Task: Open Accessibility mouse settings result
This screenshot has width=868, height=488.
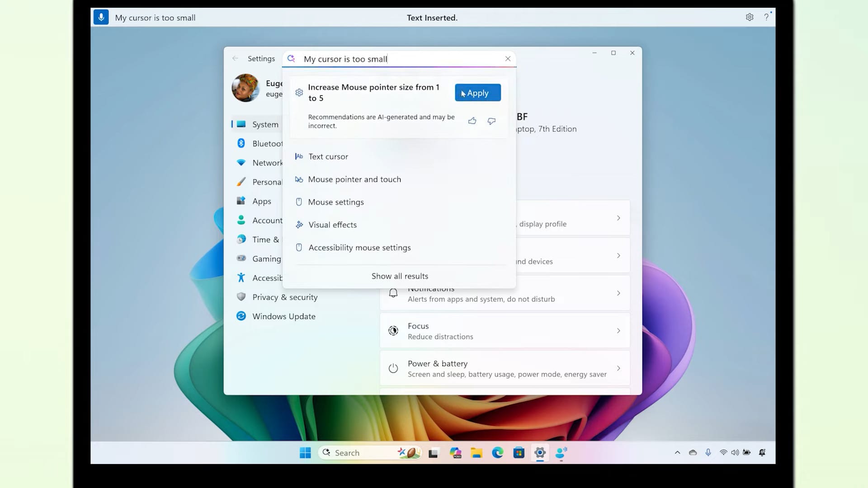Action: [x=399, y=248]
